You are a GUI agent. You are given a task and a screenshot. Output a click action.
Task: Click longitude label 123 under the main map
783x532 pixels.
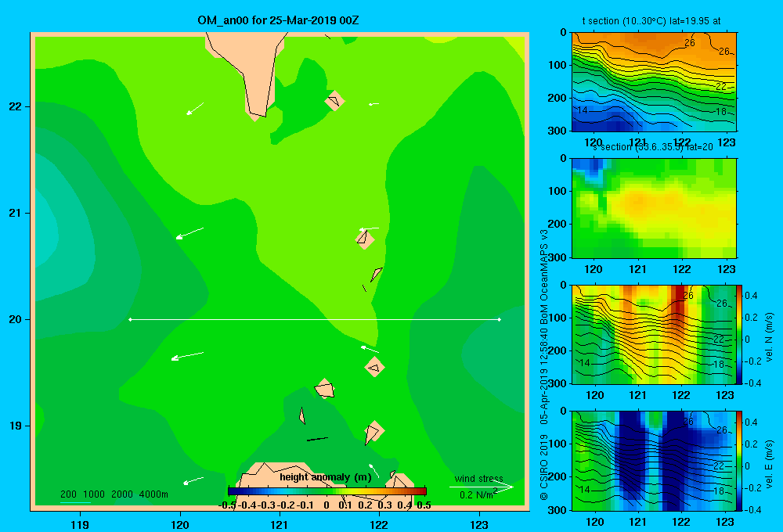coord(479,525)
